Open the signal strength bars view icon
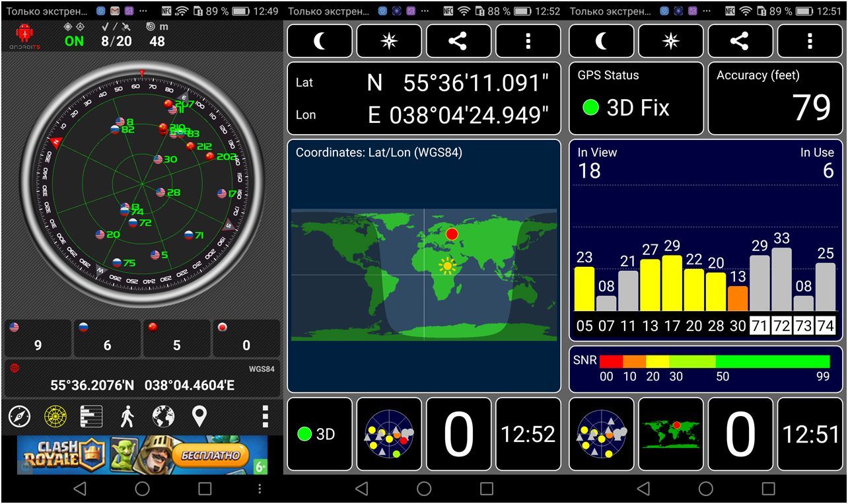 pyautogui.click(x=91, y=416)
